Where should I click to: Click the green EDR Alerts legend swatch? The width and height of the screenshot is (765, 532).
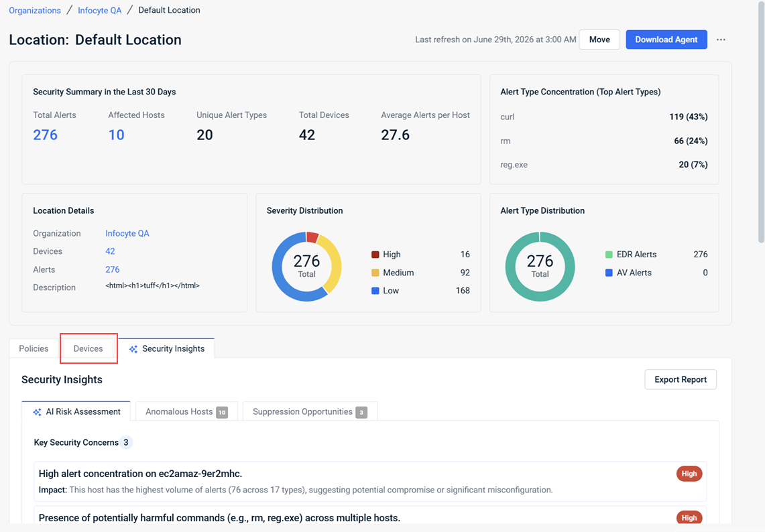pos(609,255)
